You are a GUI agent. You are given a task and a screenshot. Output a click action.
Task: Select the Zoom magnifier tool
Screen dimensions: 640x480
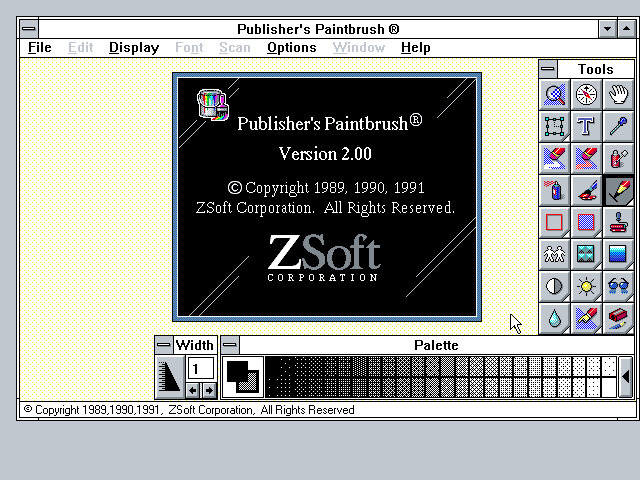(x=554, y=95)
